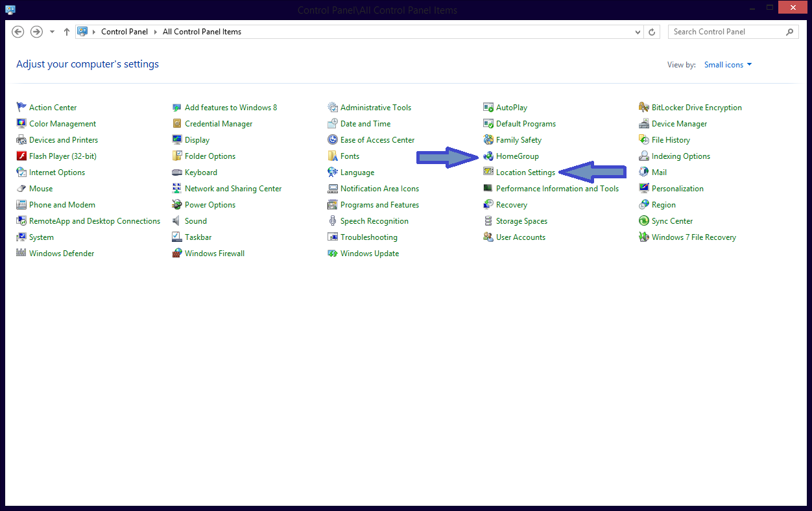The image size is (812, 511).
Task: Click the HomeGroup icon
Action: coord(488,156)
